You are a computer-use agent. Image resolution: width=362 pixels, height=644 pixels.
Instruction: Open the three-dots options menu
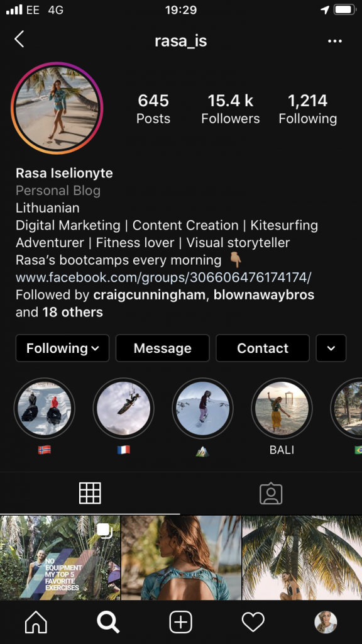click(x=335, y=41)
